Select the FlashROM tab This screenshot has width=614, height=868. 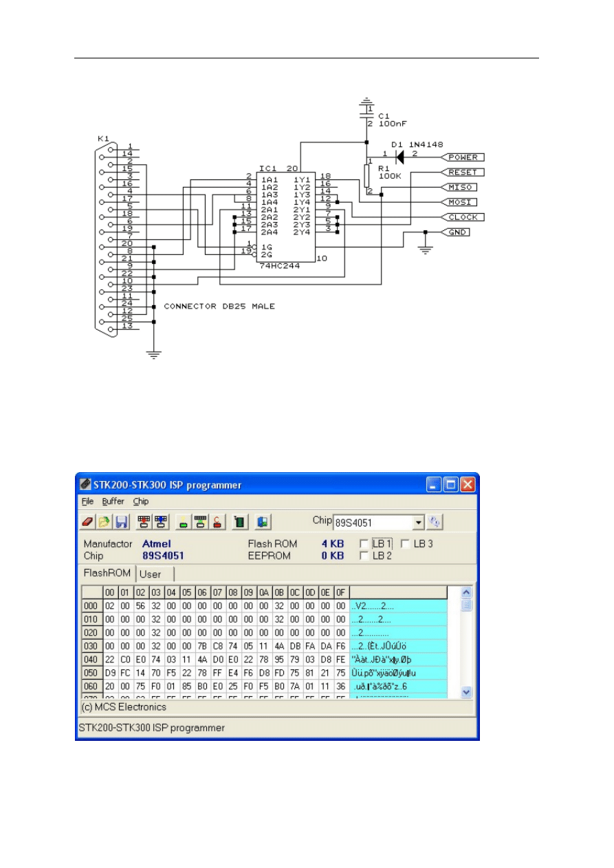107,573
